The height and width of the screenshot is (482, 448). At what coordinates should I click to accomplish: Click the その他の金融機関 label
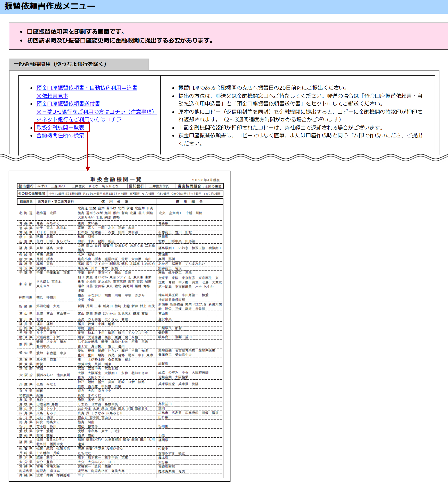(x=32, y=193)
